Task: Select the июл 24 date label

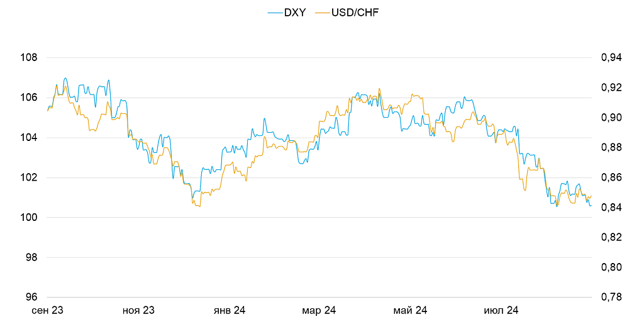Action: 501,311
